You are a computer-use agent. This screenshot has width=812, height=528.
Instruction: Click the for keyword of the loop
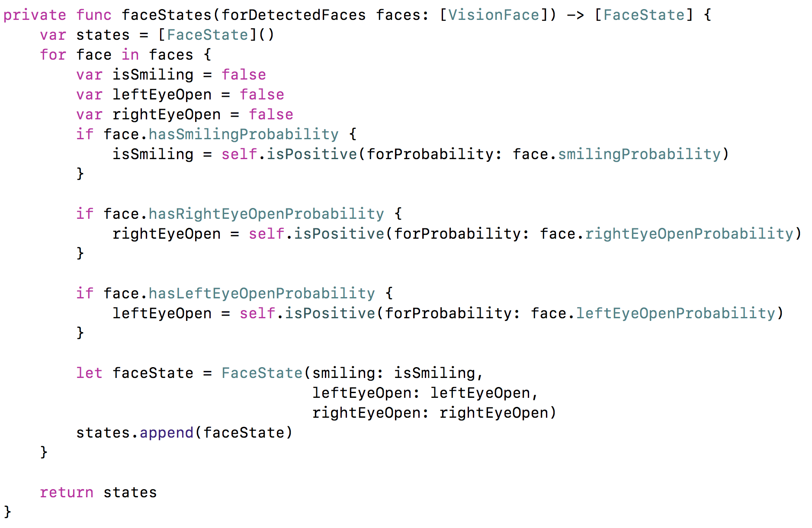click(x=53, y=55)
